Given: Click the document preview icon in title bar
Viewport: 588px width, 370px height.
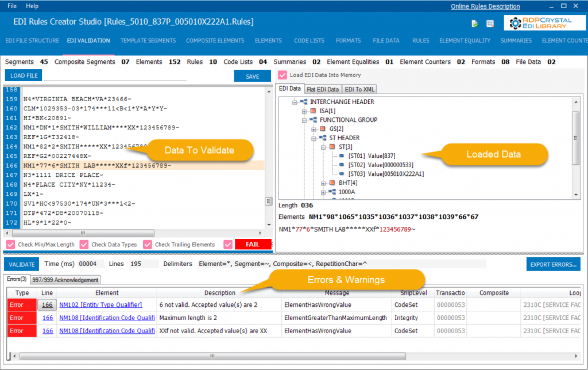Looking at the screenshot, I should 490,24.
